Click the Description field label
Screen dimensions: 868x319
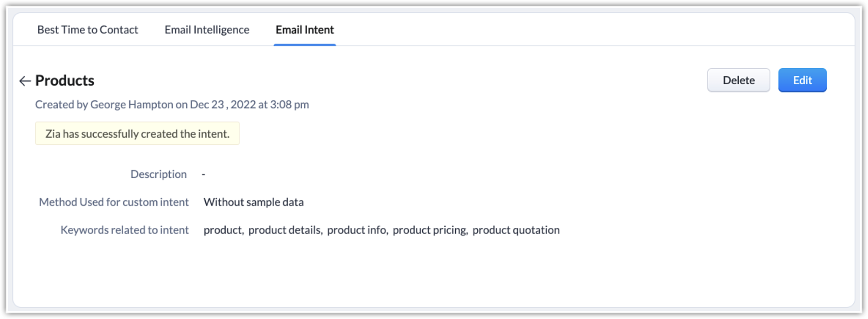158,174
